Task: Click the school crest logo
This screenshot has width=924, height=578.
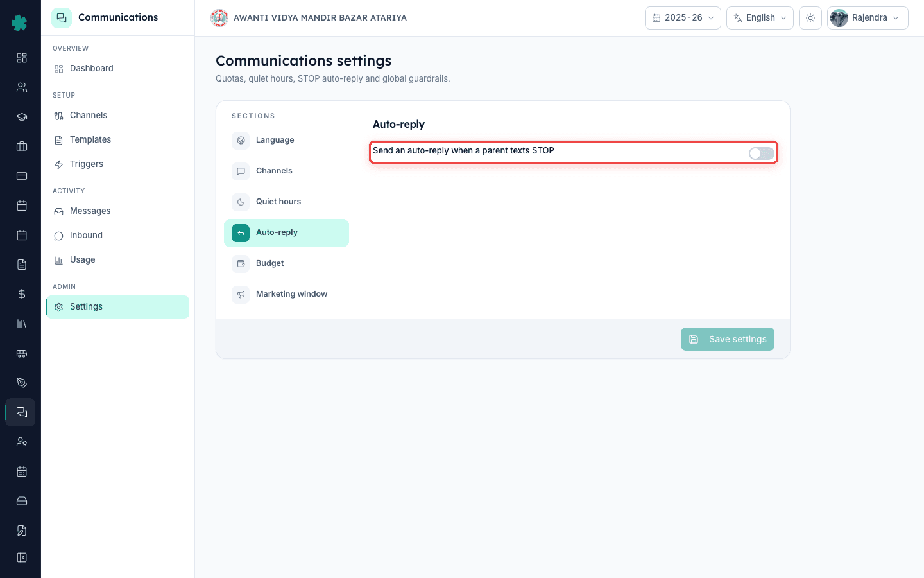Action: (219, 18)
